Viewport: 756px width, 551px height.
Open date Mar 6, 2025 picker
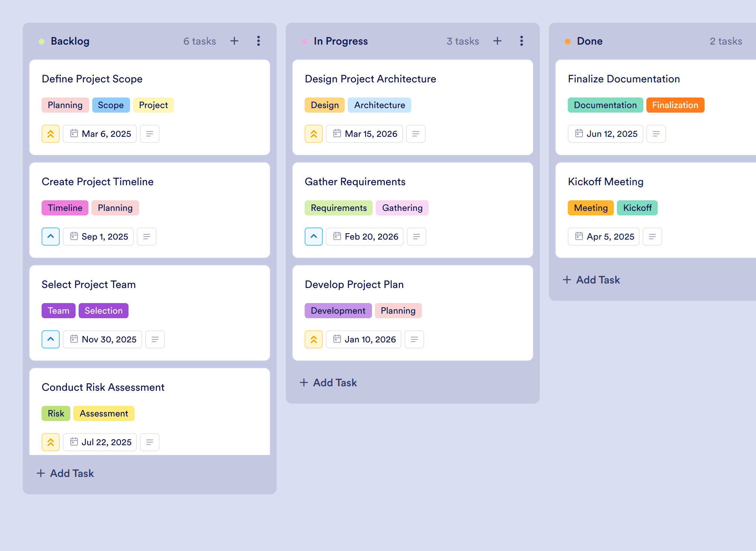100,134
